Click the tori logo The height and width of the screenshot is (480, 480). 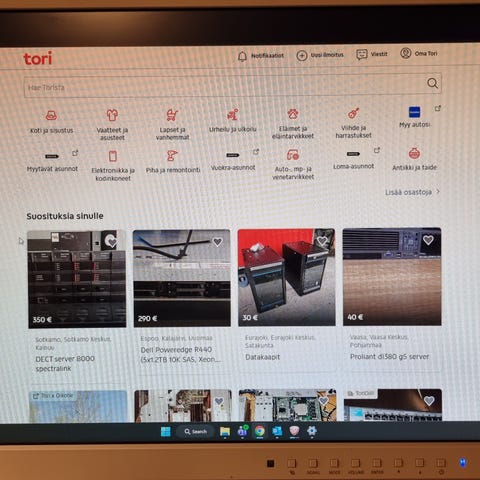38,59
